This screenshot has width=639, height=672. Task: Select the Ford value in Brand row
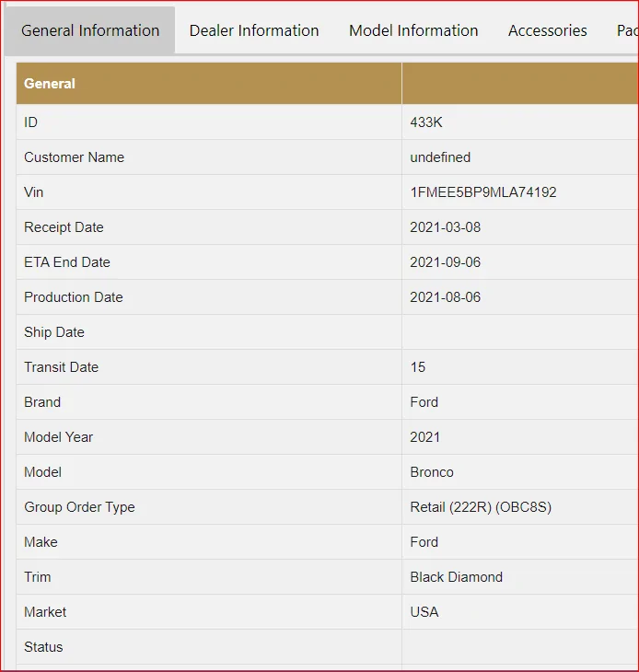point(424,402)
